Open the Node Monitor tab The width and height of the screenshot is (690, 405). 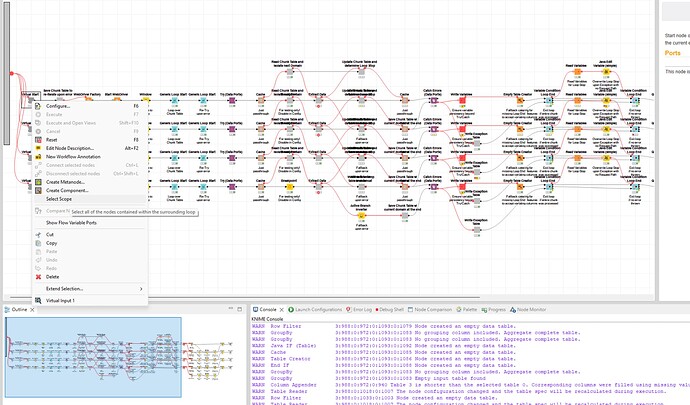click(x=528, y=309)
